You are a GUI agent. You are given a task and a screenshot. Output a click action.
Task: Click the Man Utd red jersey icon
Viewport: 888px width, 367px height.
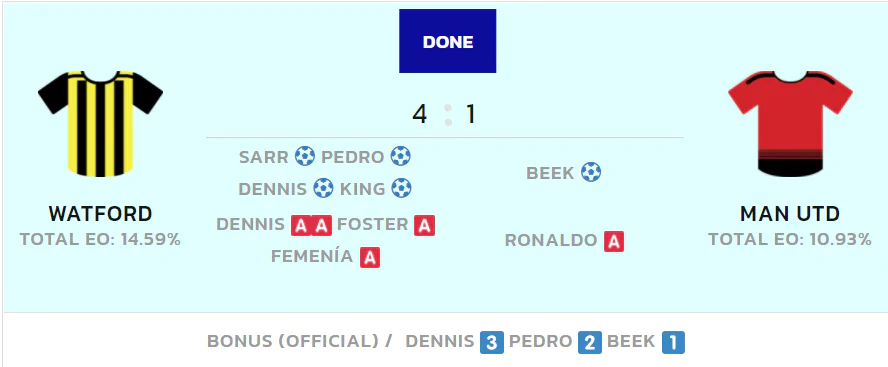(790, 123)
